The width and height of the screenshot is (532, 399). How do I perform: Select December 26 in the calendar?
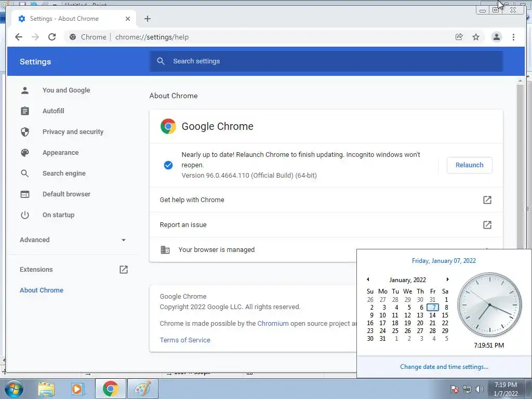(x=370, y=300)
